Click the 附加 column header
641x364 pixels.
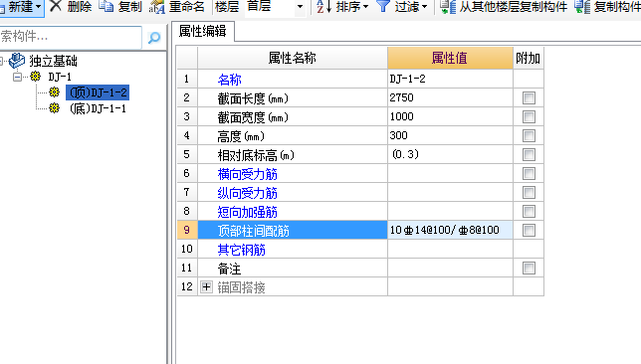[x=529, y=58]
